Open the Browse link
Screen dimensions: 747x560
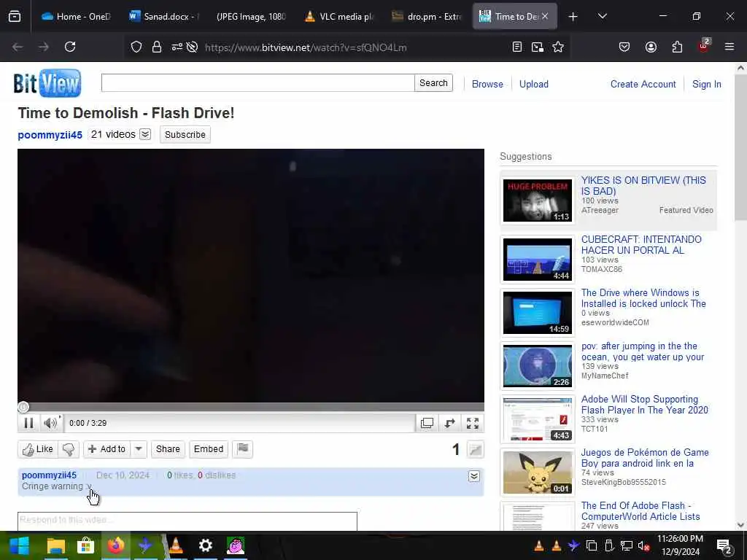(487, 85)
